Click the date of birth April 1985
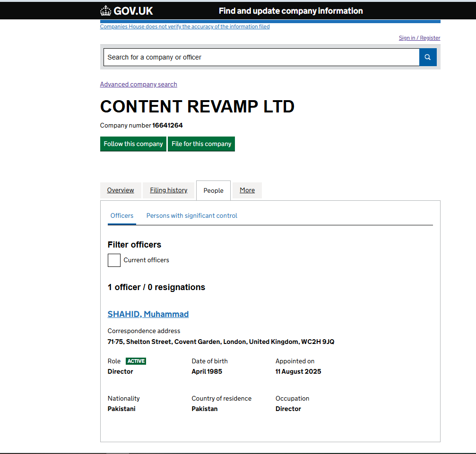Screen dimensions: 476x454 point(207,371)
